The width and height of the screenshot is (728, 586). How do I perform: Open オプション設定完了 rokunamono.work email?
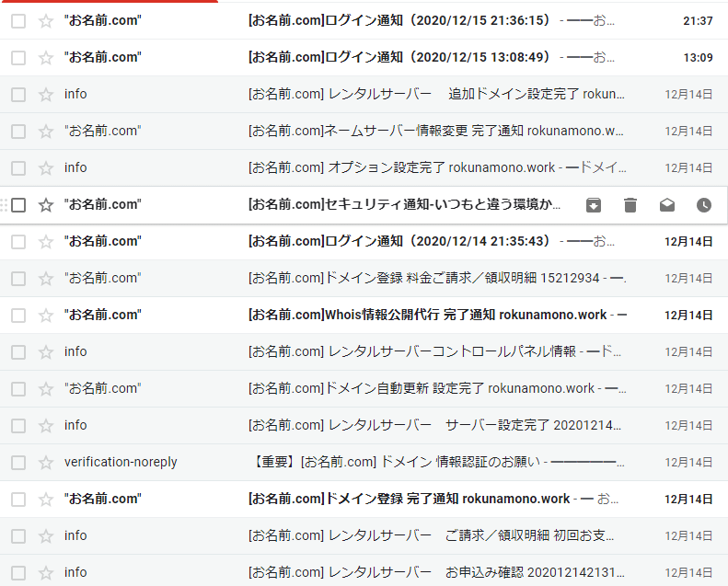tap(364, 168)
